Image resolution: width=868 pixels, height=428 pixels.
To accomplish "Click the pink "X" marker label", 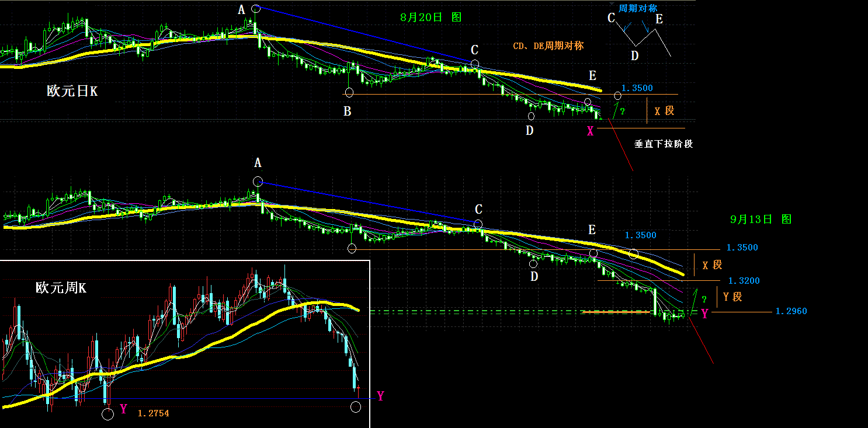I will pyautogui.click(x=590, y=131).
